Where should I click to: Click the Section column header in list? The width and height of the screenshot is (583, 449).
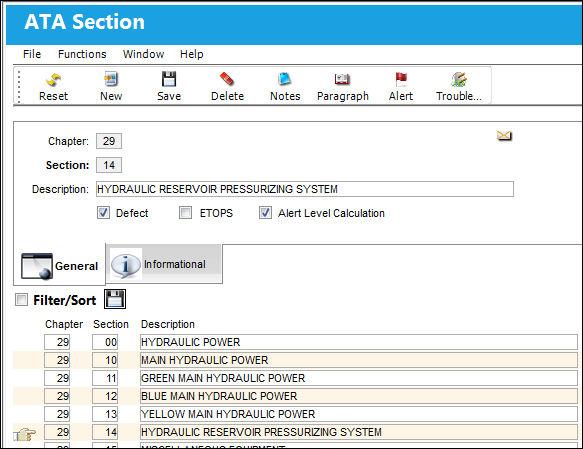tap(111, 324)
